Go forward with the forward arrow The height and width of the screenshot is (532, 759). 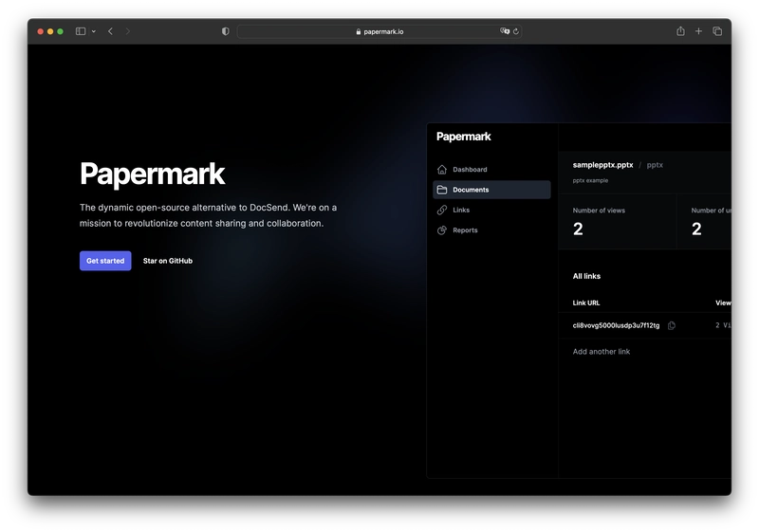point(128,31)
